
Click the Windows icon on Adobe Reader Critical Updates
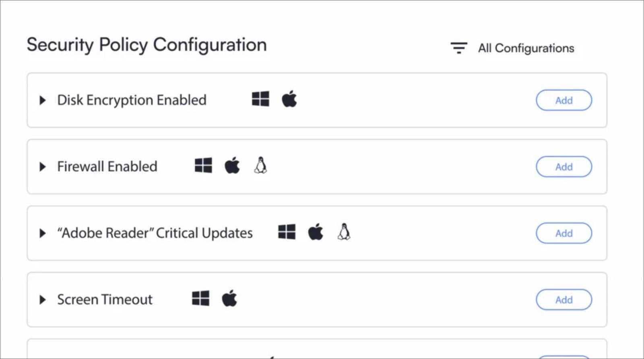click(x=287, y=232)
